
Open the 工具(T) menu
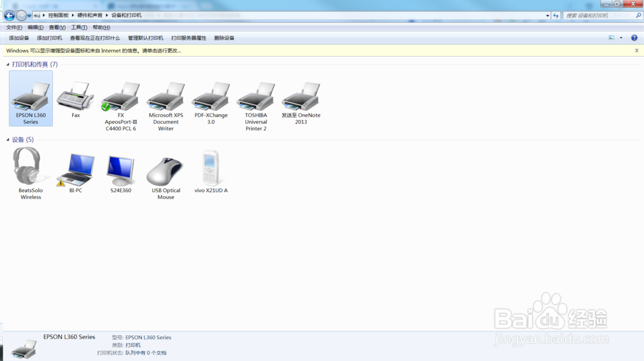(79, 28)
